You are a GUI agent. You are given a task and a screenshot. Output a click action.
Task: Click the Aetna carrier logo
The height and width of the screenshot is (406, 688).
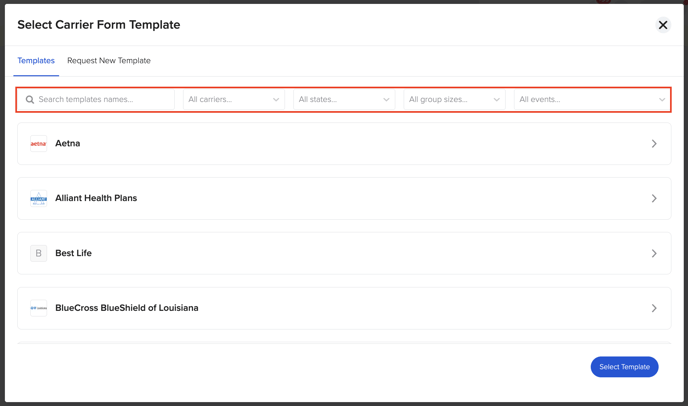click(39, 144)
